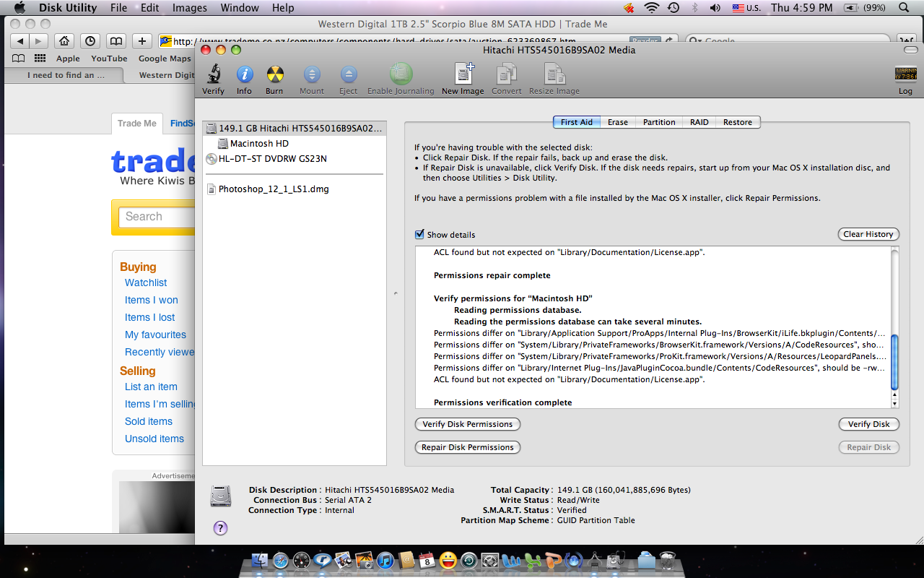Open the 'Sold items' link in Safari

[x=149, y=421]
